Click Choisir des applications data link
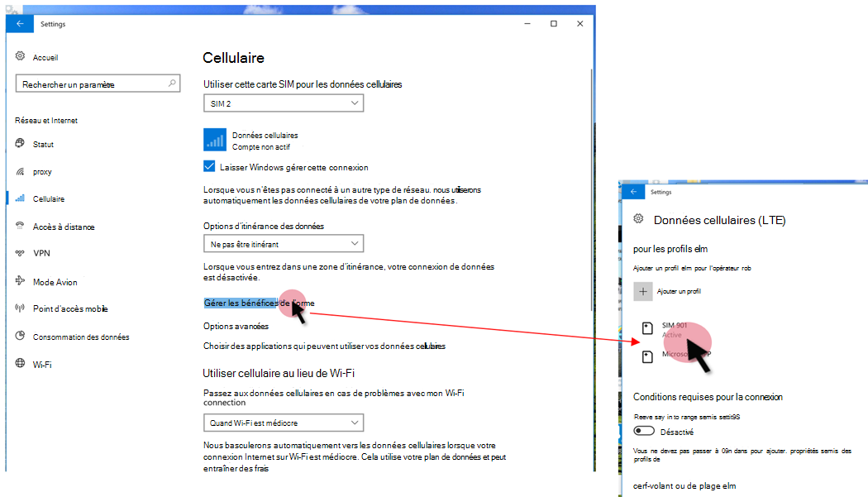Image resolution: width=868 pixels, height=497 pixels. coord(324,346)
